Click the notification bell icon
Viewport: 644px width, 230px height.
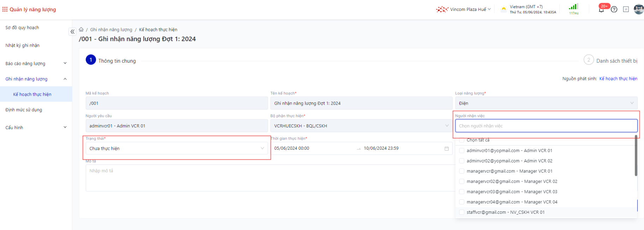[601, 10]
